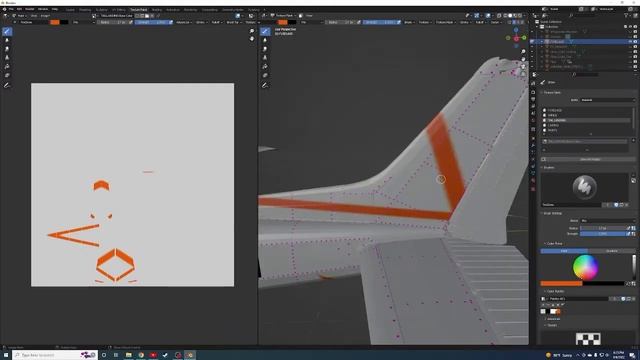Open the Texture properties tab with checker icon

click(x=533, y=189)
